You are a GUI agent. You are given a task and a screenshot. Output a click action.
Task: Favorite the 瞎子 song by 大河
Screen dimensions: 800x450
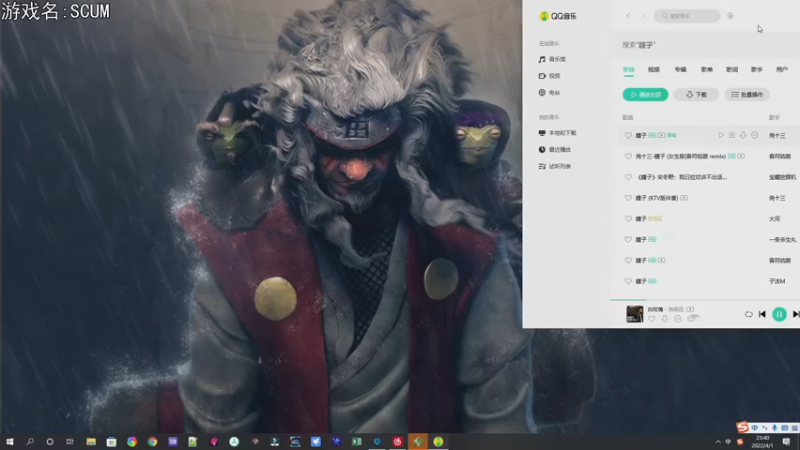[x=628, y=218]
